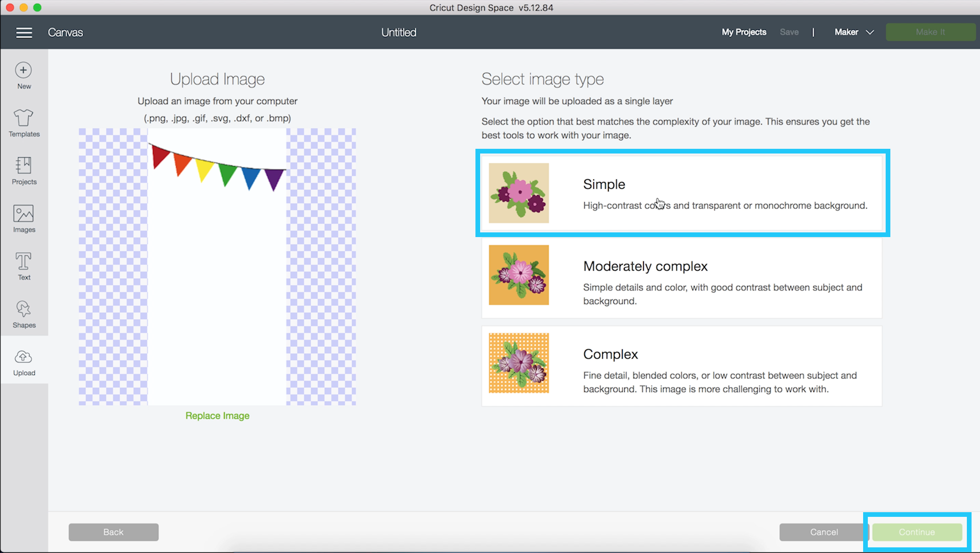This screenshot has height=553, width=980.
Task: Click Save project option
Action: (x=789, y=31)
